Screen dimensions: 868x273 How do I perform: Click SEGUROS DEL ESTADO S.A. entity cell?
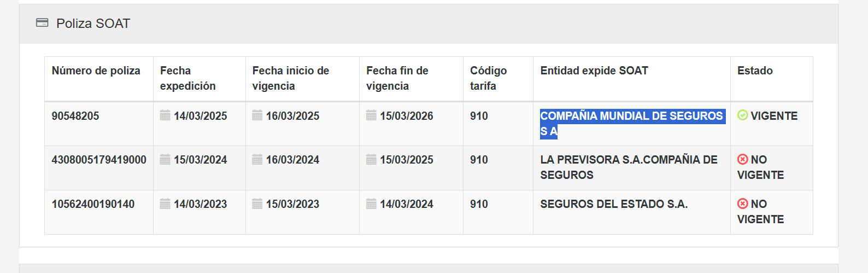click(614, 204)
